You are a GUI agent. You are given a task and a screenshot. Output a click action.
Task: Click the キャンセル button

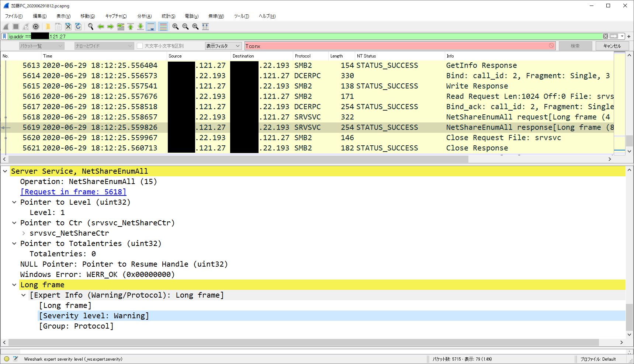point(612,46)
